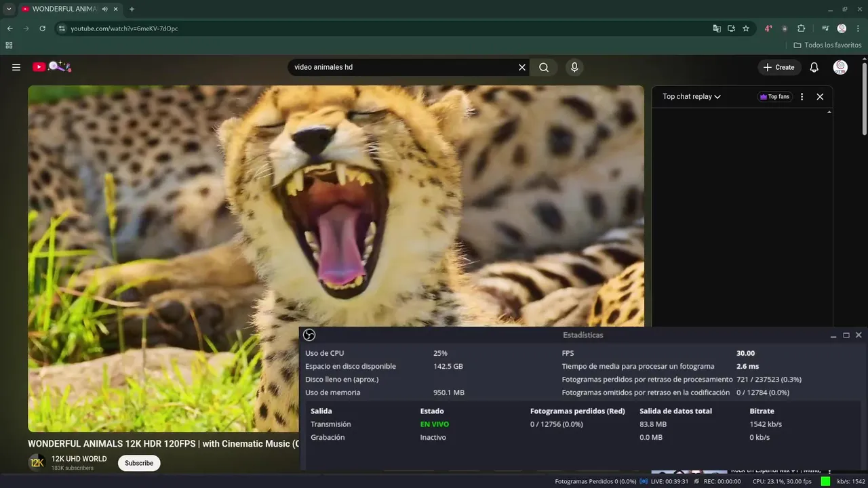Click the Create button
868x488 pixels.
click(778, 67)
